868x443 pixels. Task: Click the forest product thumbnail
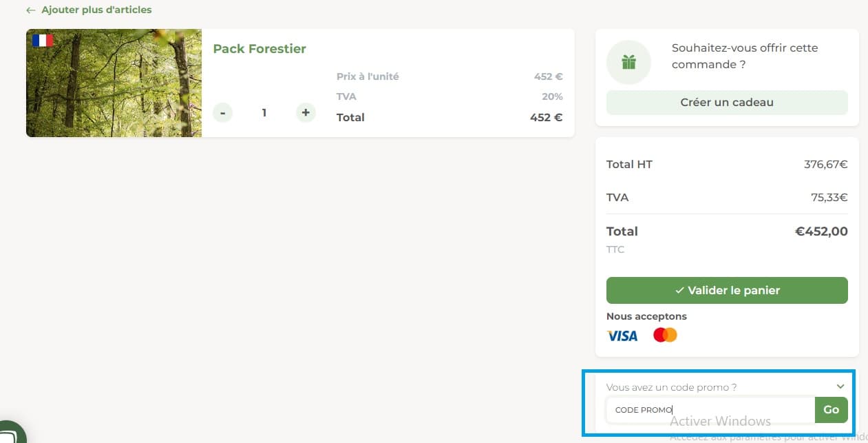(x=114, y=83)
